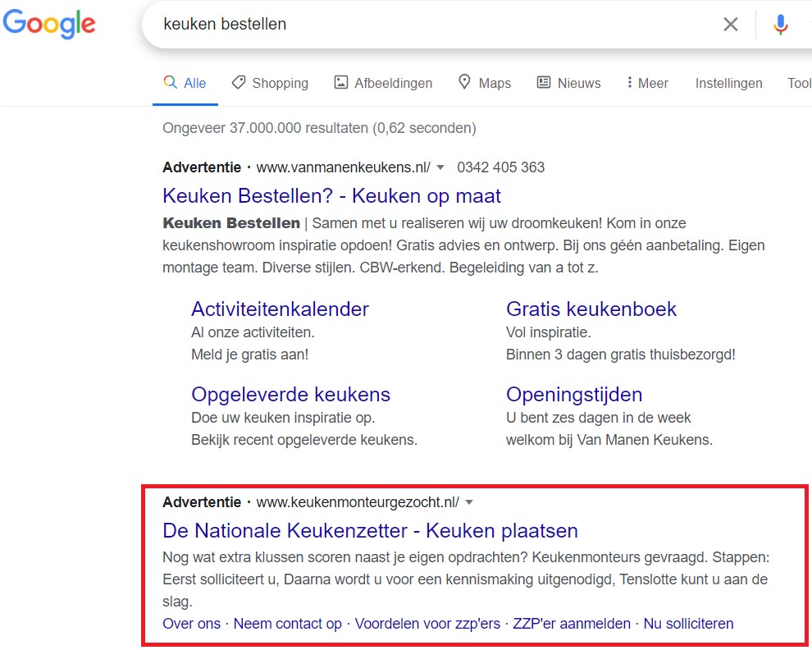Click the Nu solliciteren link

pos(688,623)
